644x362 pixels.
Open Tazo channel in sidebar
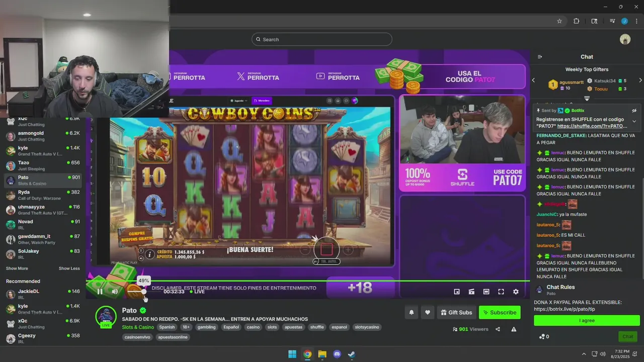[x=43, y=165]
